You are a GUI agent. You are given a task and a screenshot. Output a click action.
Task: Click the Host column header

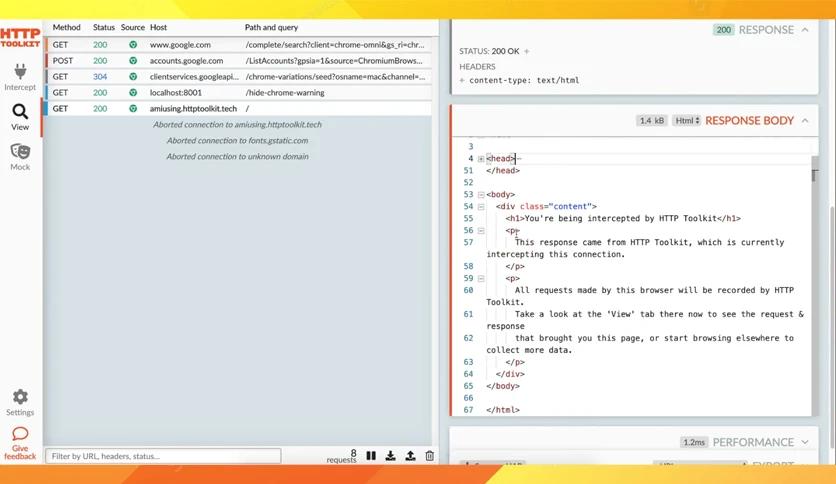tap(158, 27)
